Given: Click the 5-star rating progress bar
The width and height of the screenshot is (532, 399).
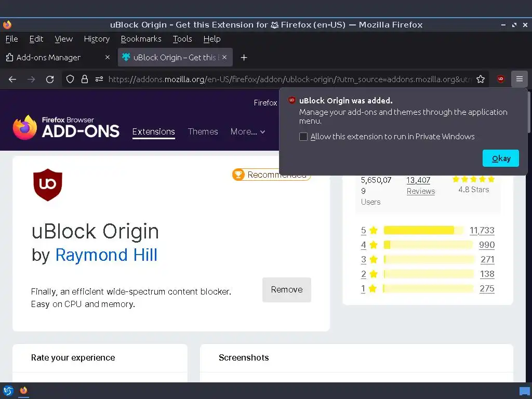Looking at the screenshot, I should pyautogui.click(x=423, y=230).
